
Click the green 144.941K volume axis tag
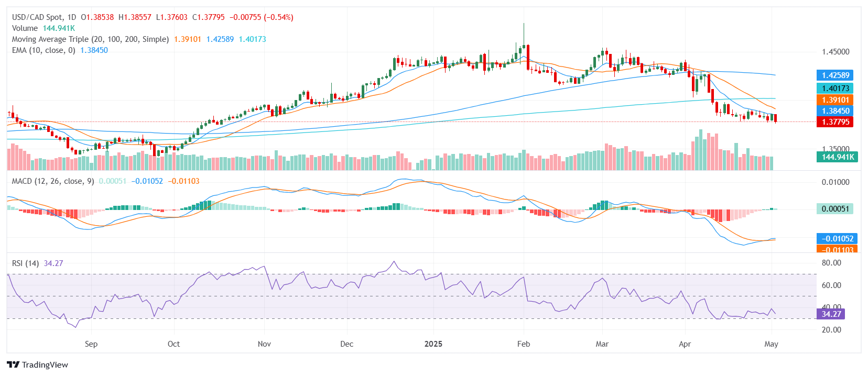coord(837,157)
